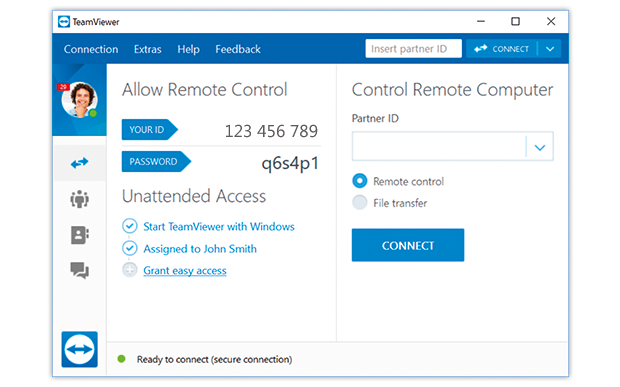Click the password value q6s4p1
The width and height of the screenshot is (620, 387).
(290, 163)
